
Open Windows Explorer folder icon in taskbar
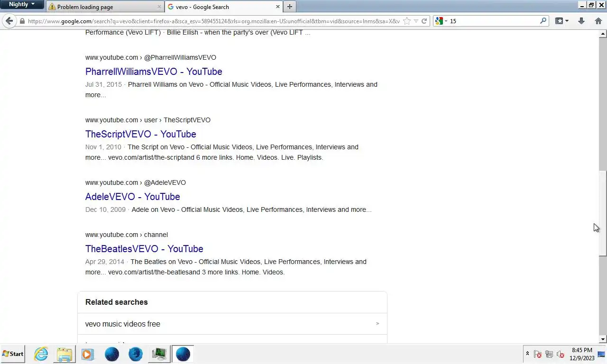point(64,354)
